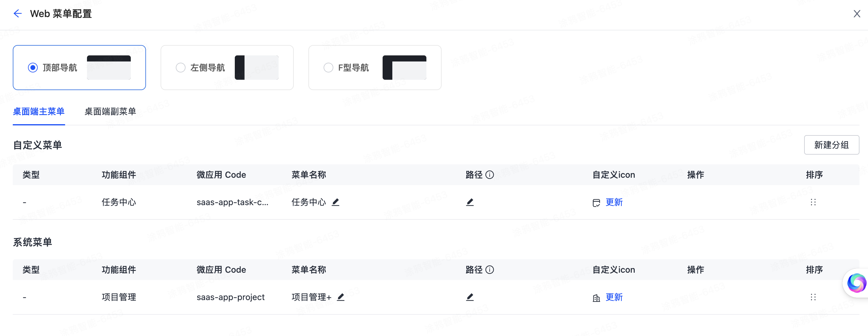Edit the path for 项目管理 row
Screen dimensions: 868x336
pos(470,297)
